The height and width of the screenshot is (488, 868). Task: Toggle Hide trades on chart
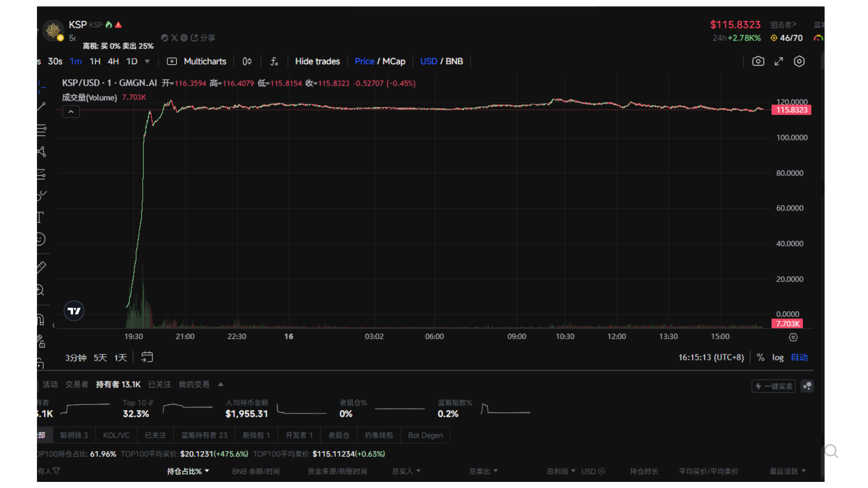[317, 61]
